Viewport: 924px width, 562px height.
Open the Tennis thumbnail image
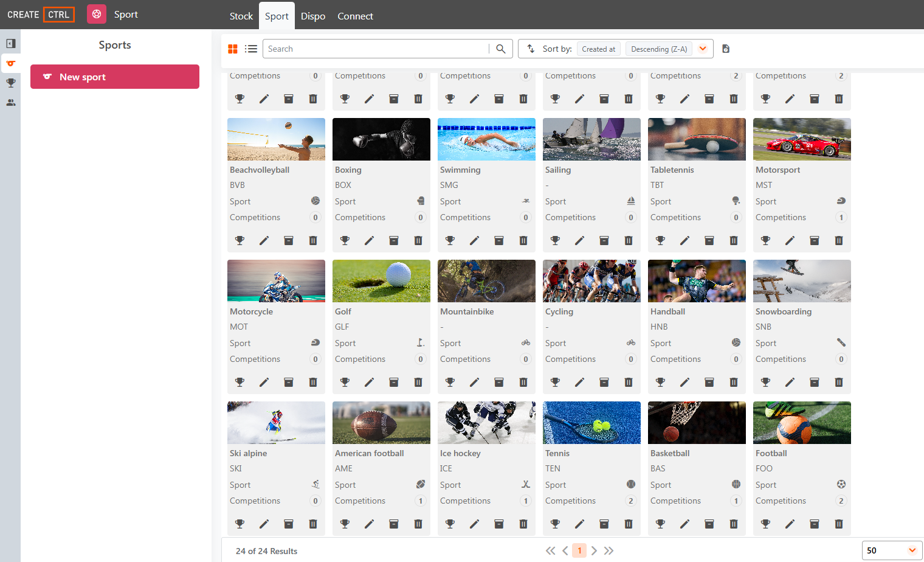coord(591,423)
